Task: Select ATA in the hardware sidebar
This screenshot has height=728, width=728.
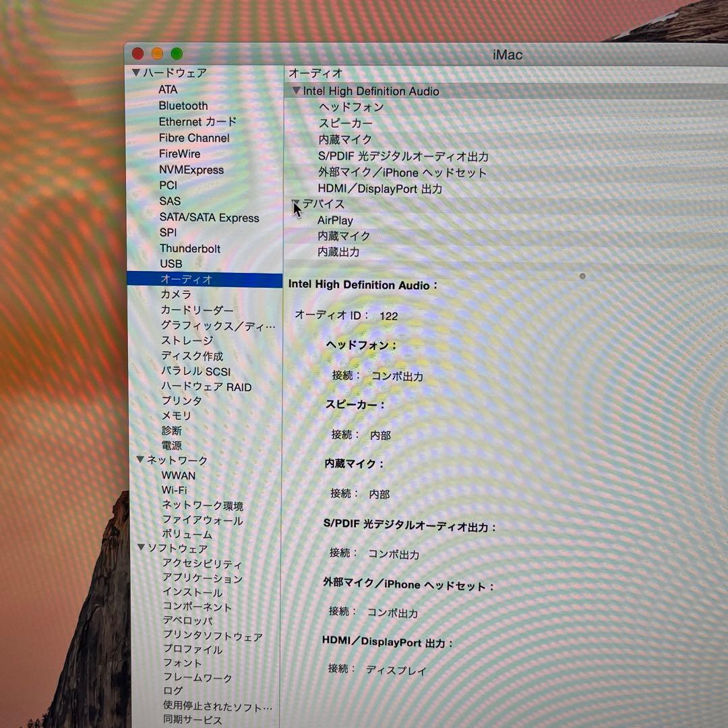Action: pos(168,89)
